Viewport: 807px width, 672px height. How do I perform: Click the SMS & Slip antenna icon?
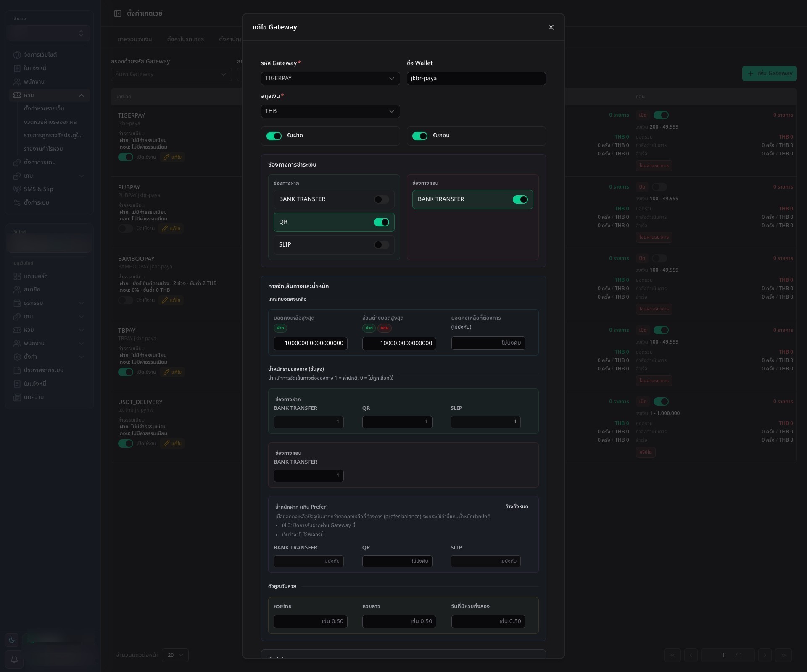[x=17, y=189]
